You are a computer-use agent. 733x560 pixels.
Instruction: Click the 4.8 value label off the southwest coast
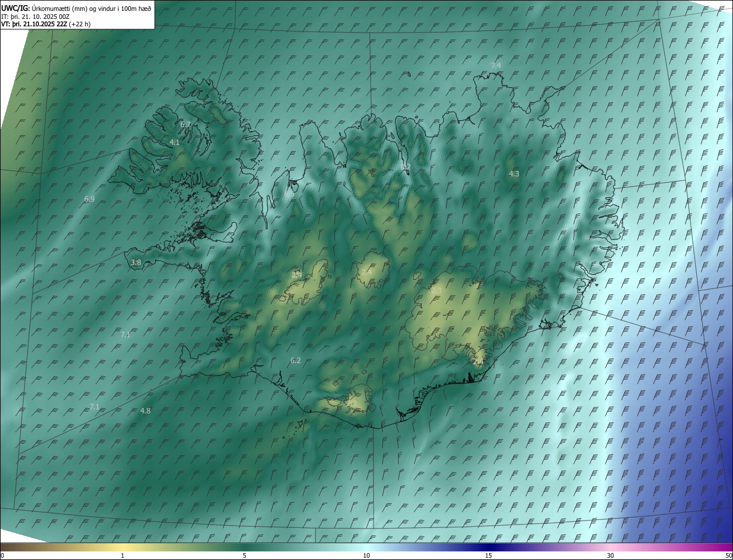coord(145,411)
